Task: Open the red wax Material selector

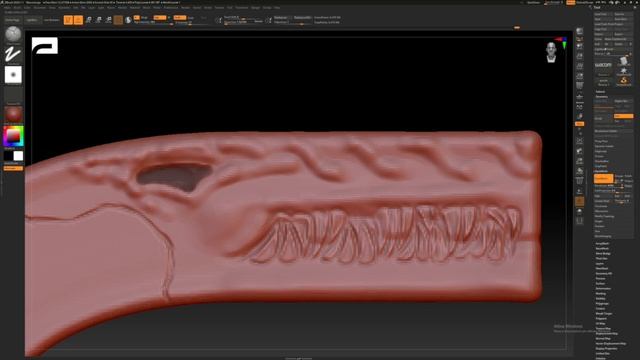Action: pyautogui.click(x=13, y=115)
